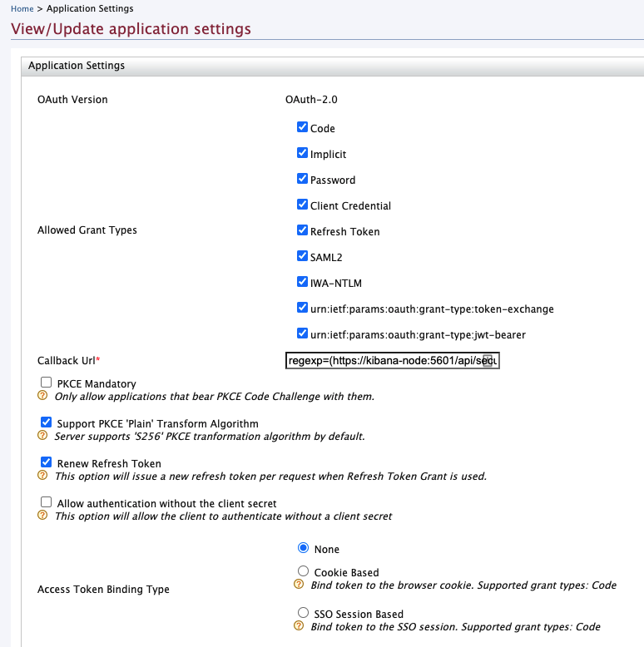The height and width of the screenshot is (647, 644).
Task: Uncheck the SAML2 grant type
Action: [x=303, y=257]
